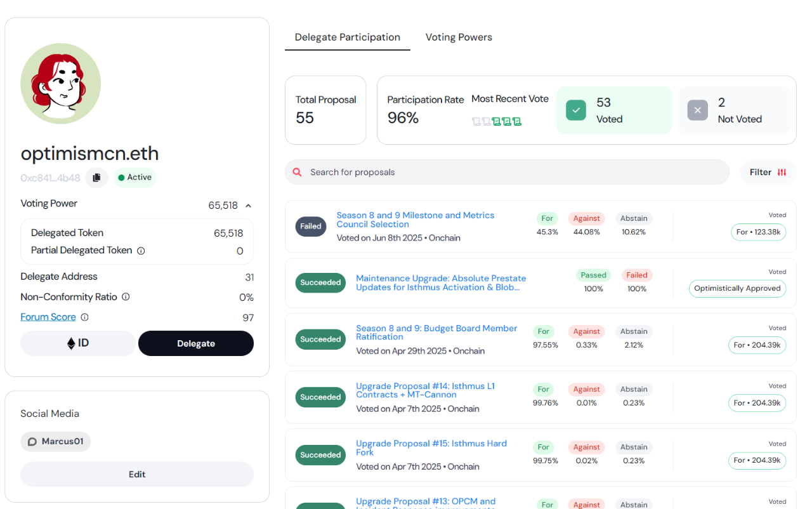Viewport: 812px width, 509px height.
Task: Click the Edit button under Social Media
Action: tap(137, 474)
